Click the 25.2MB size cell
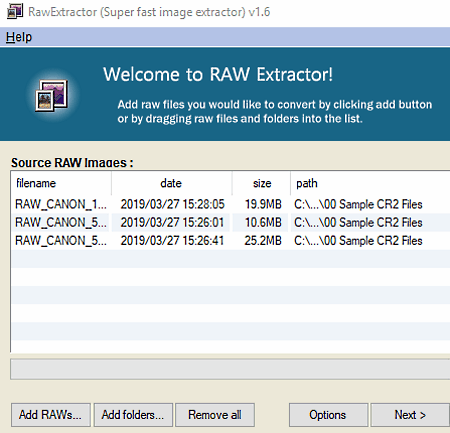This screenshot has height=433, width=450. [263, 241]
